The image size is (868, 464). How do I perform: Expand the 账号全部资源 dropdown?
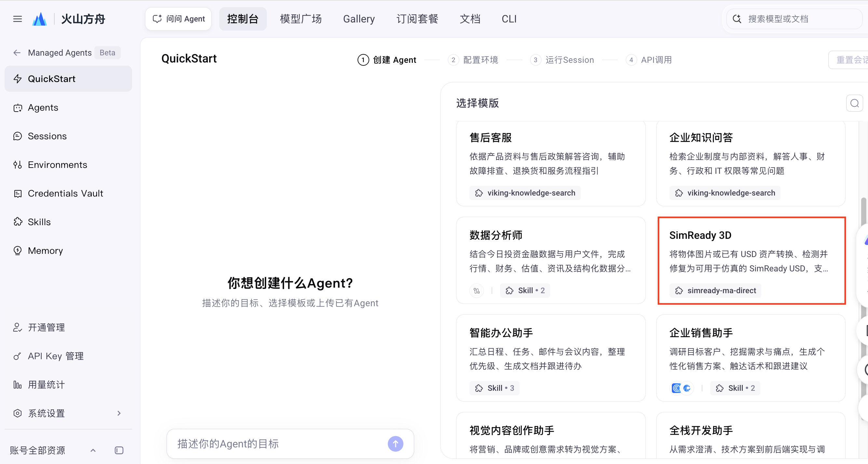point(93,451)
